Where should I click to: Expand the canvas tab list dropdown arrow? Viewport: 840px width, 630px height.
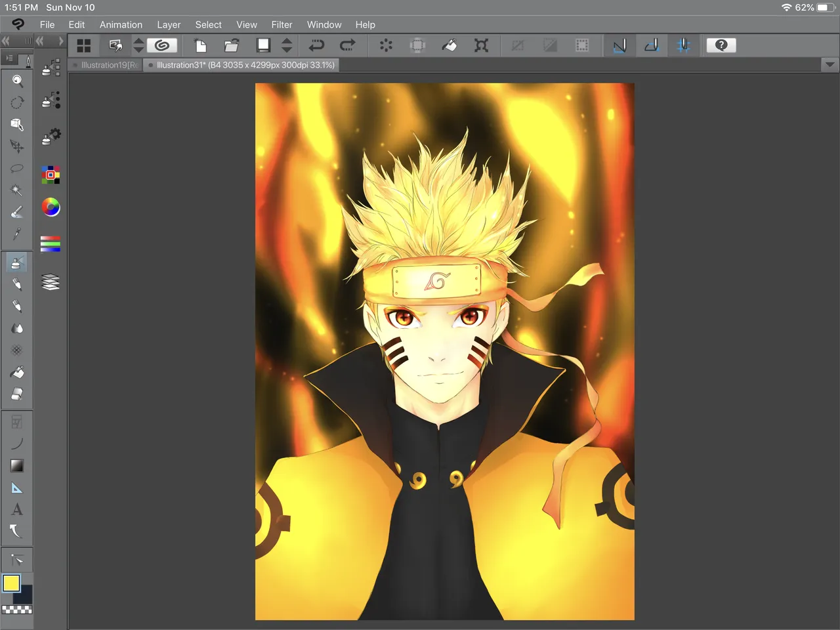tap(829, 65)
